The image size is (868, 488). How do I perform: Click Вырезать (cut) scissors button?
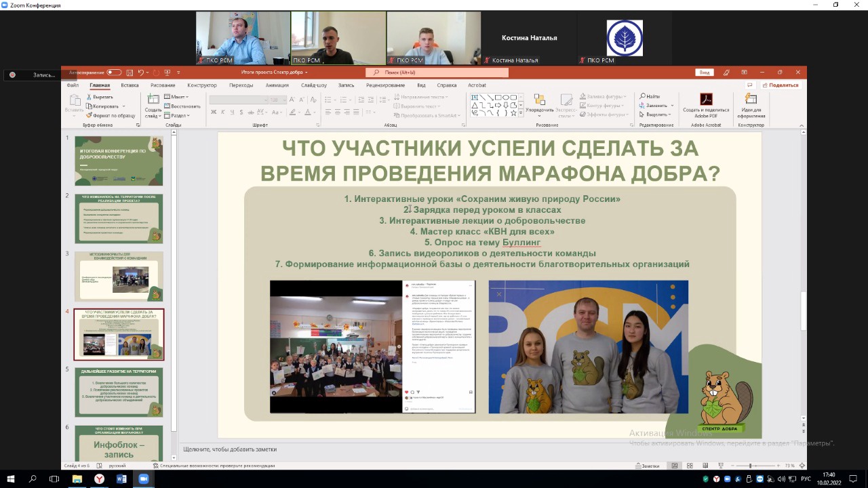[100, 97]
